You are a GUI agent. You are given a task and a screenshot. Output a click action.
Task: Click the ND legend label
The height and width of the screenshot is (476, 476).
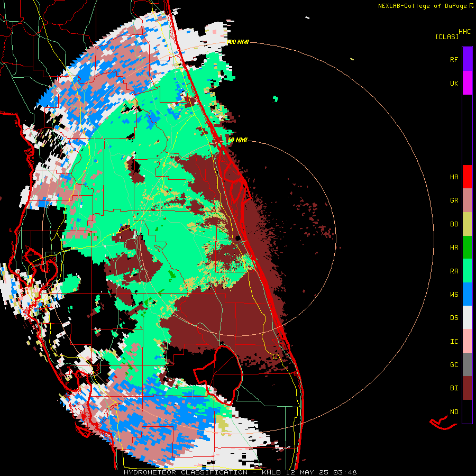pos(454,412)
